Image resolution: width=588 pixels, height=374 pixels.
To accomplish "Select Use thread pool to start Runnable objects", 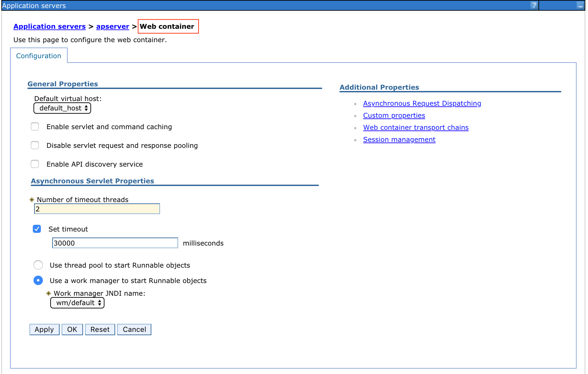I will (x=38, y=265).
